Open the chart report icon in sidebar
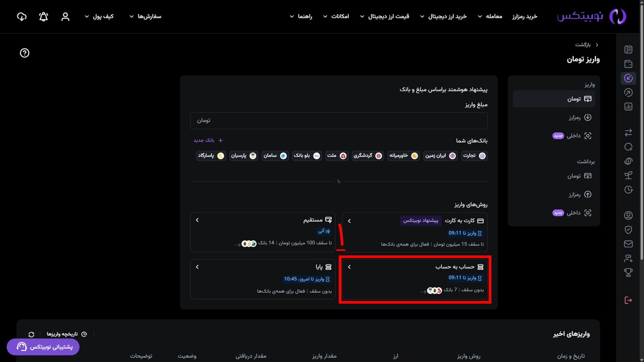Image resolution: width=644 pixels, height=362 pixels. click(628, 107)
